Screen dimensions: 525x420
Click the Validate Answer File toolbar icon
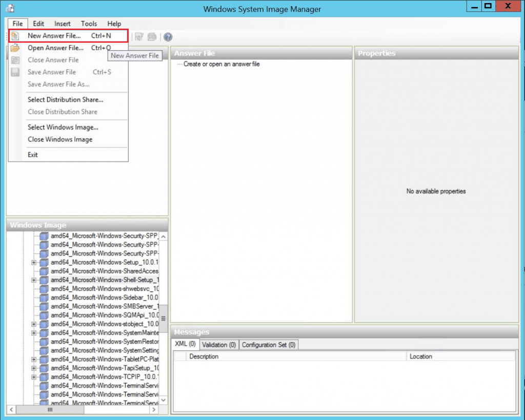tap(139, 37)
